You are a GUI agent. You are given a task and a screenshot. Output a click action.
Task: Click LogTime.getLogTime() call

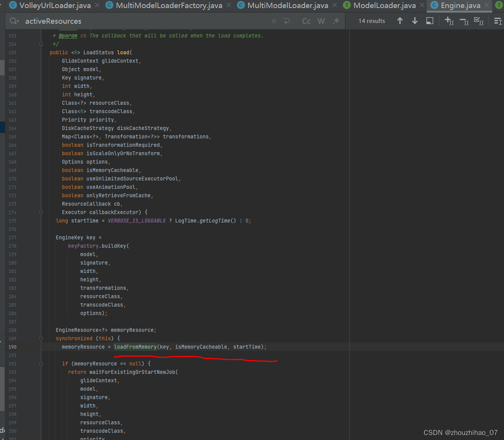pos(206,221)
